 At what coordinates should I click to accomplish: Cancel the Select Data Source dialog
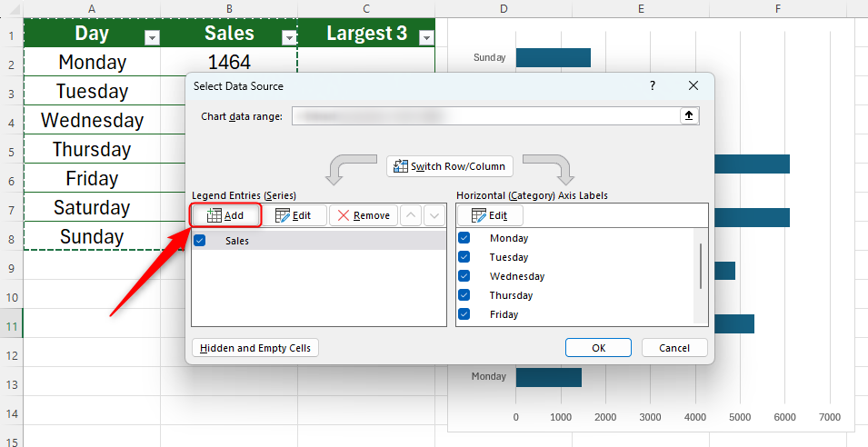point(674,348)
